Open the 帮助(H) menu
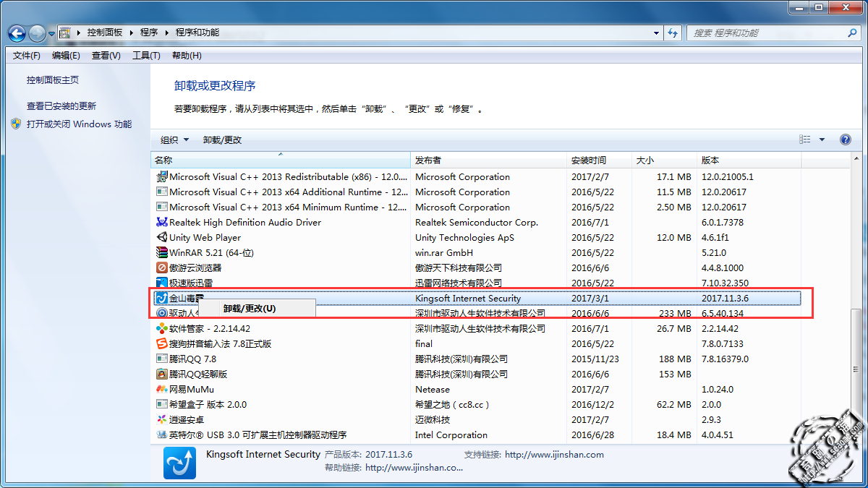868x488 pixels. click(x=187, y=56)
